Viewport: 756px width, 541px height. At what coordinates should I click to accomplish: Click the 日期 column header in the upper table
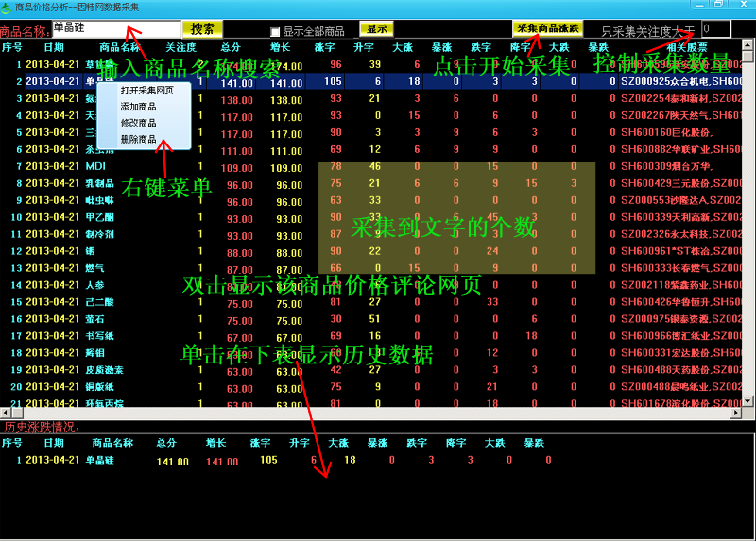(x=54, y=47)
